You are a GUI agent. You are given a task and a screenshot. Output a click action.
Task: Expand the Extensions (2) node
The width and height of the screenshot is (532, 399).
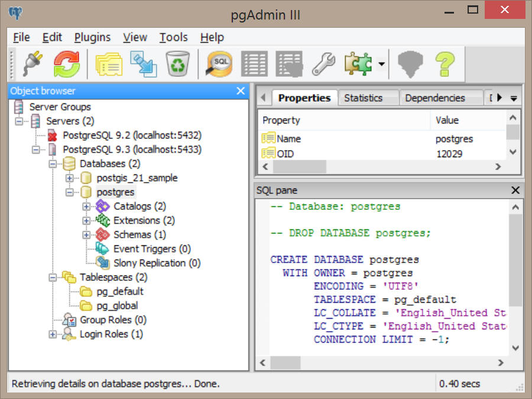pos(86,220)
